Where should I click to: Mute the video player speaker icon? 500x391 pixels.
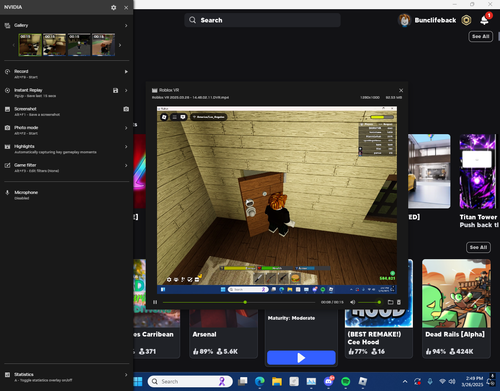pos(352,302)
